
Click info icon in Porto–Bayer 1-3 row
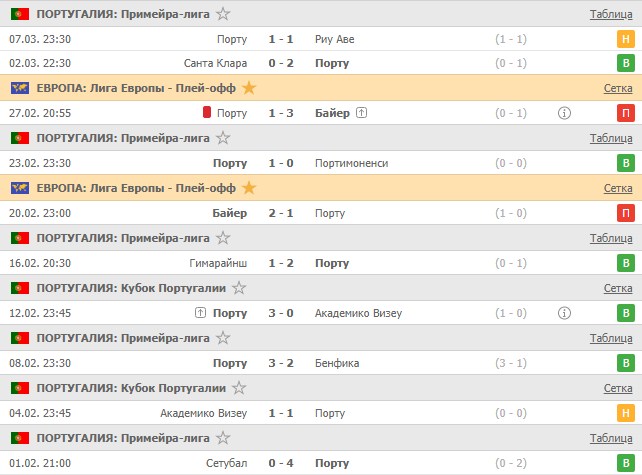pos(564,113)
